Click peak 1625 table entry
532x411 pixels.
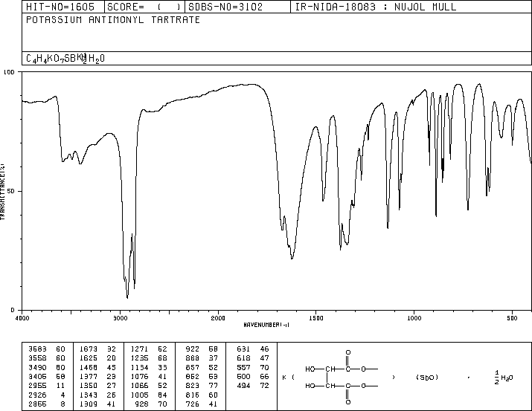coord(97,358)
